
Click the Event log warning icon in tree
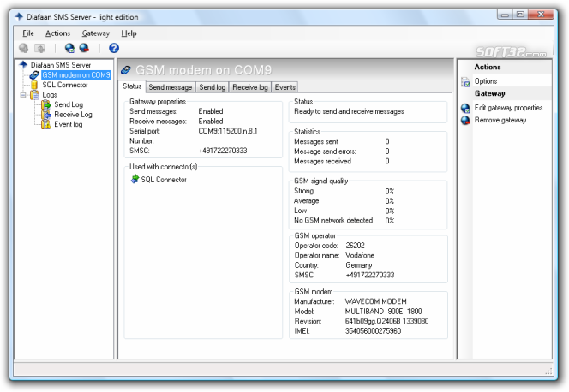(x=46, y=124)
